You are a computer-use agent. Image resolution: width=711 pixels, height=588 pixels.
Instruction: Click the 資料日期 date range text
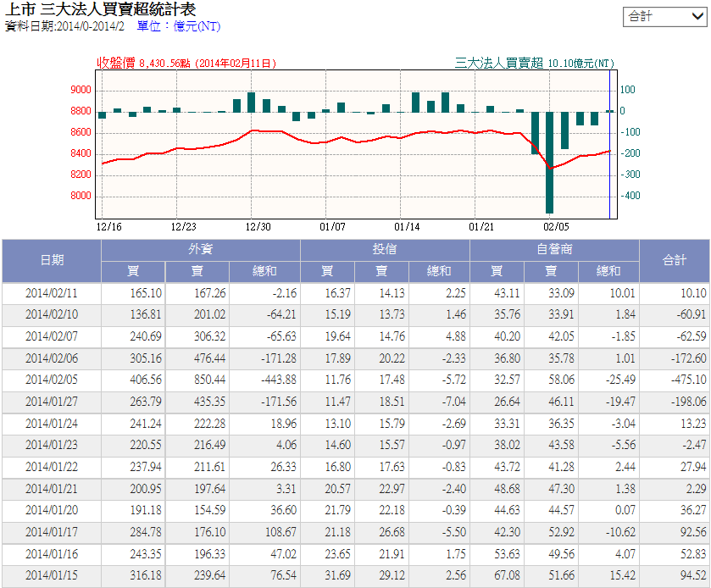[x=64, y=26]
